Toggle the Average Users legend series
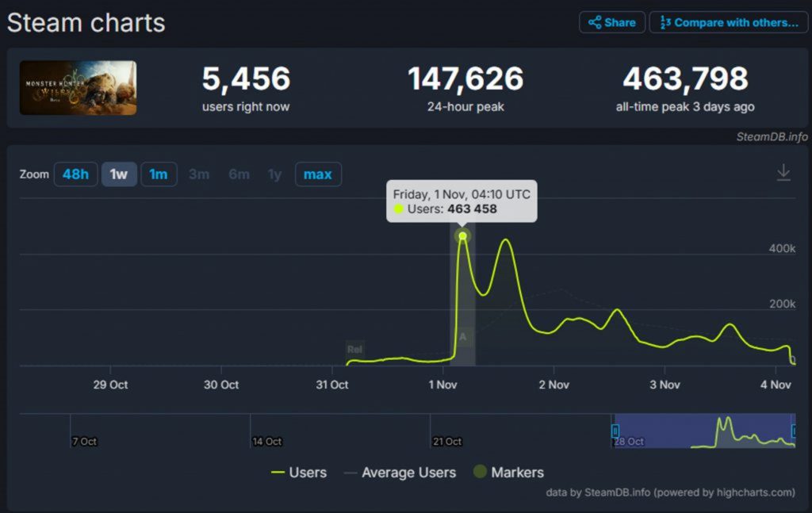The width and height of the screenshot is (812, 513). click(x=400, y=472)
